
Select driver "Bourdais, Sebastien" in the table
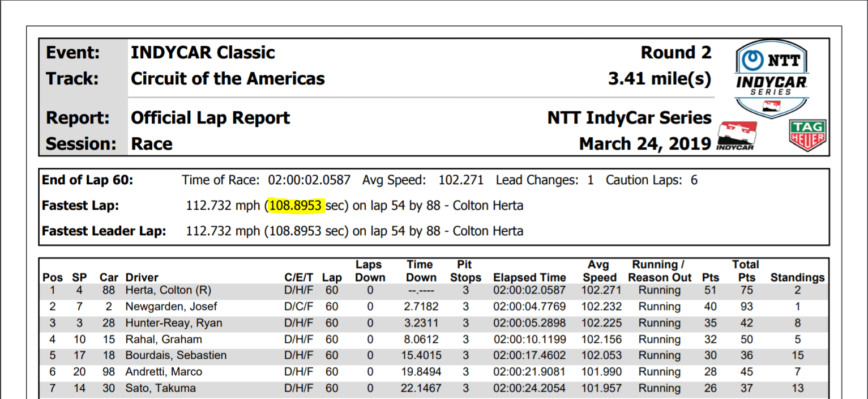(x=176, y=355)
